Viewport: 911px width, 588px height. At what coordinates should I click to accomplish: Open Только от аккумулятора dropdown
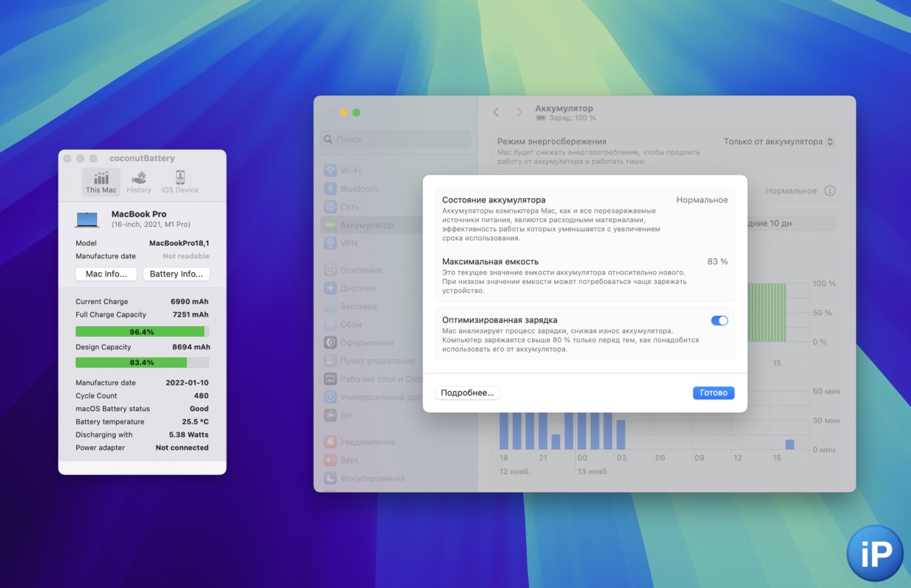779,142
